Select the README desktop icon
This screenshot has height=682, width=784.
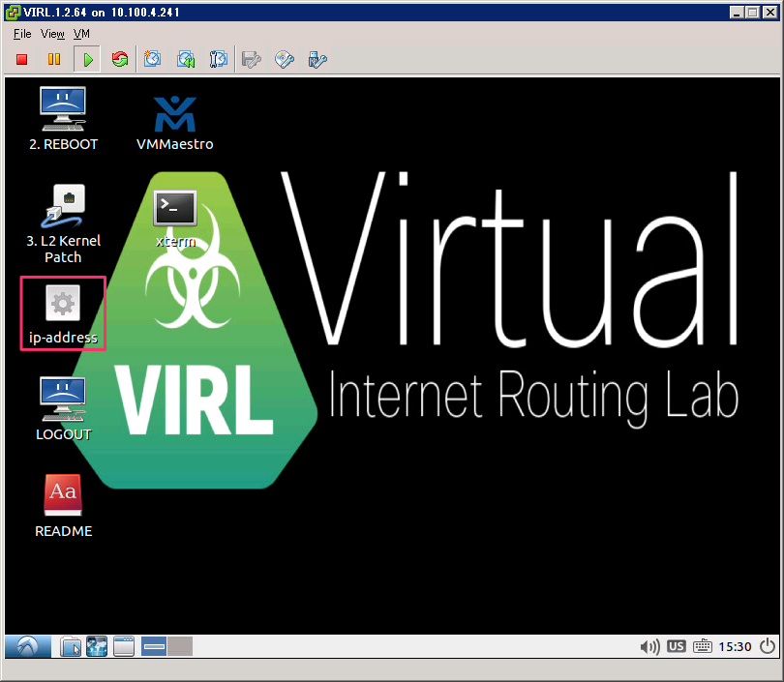63,506
